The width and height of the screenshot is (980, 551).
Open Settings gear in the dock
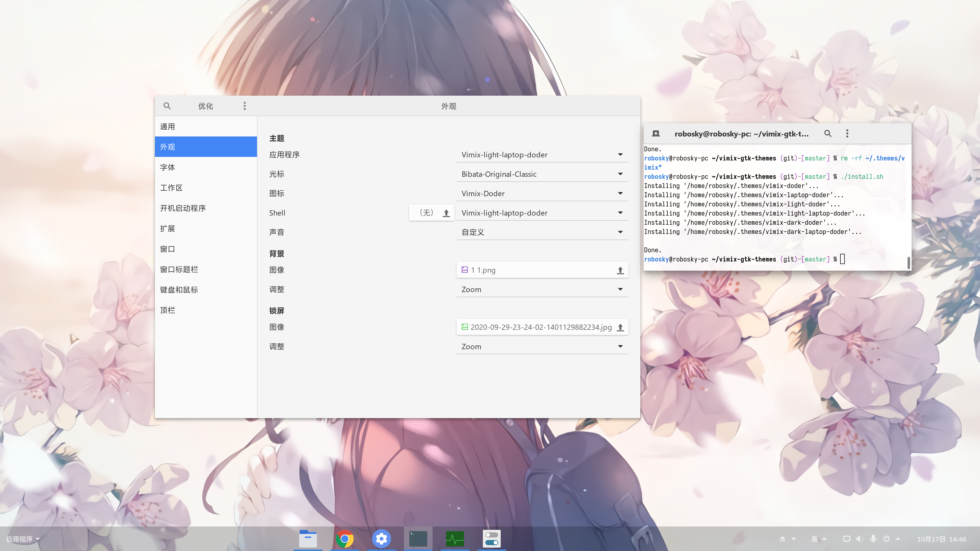click(x=381, y=539)
